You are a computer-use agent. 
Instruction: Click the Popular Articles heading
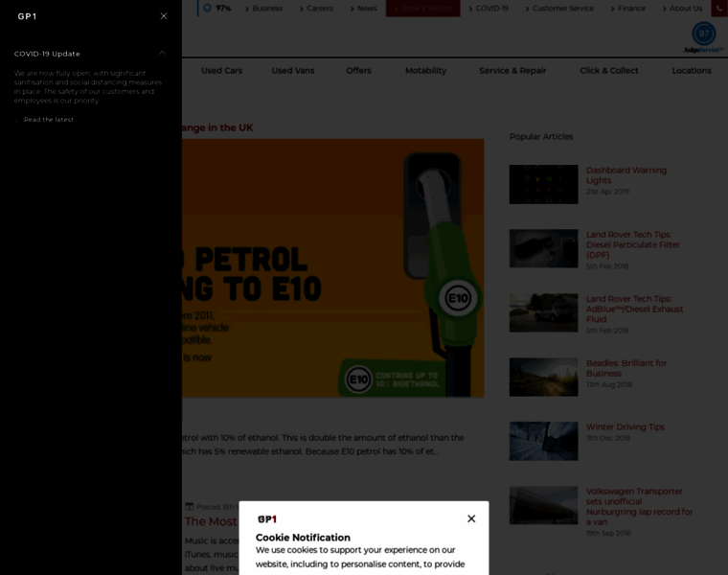pos(541,136)
